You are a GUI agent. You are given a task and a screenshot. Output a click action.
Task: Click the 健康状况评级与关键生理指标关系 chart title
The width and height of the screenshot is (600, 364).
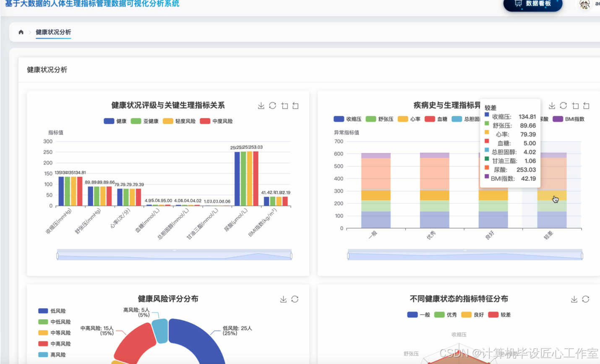168,105
